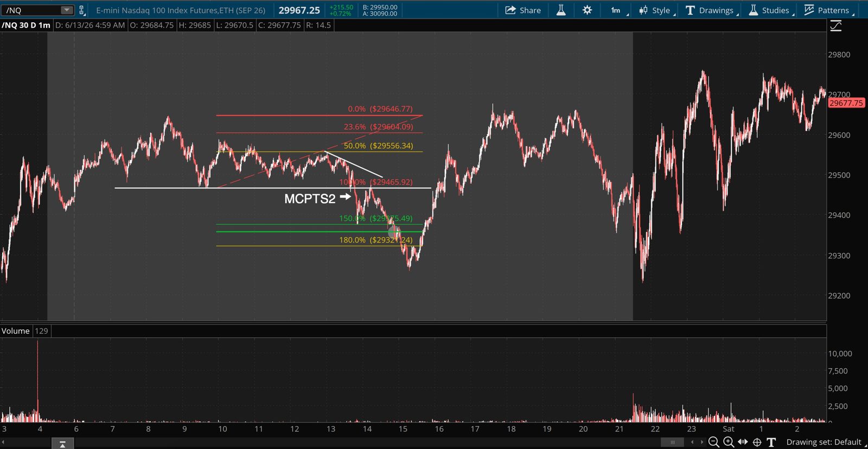This screenshot has width=868, height=449.
Task: Open the 1m timeframe dropdown
Action: [618, 10]
